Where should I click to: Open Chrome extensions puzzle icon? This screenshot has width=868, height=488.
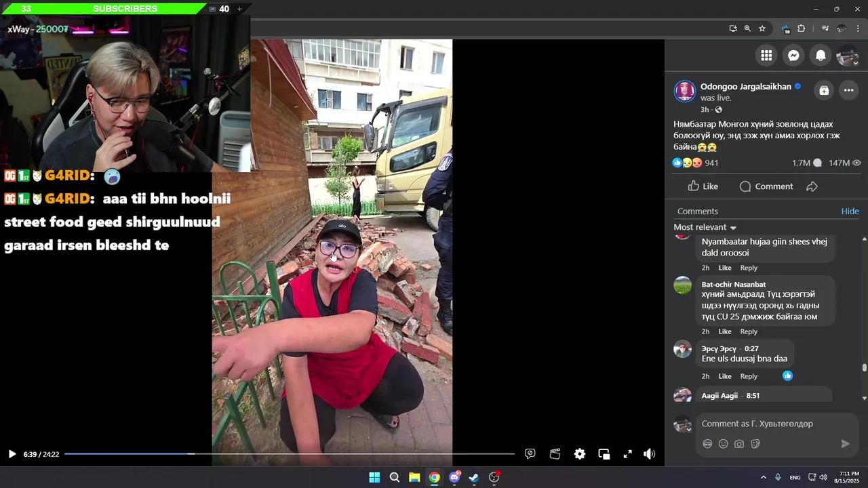pos(802,28)
